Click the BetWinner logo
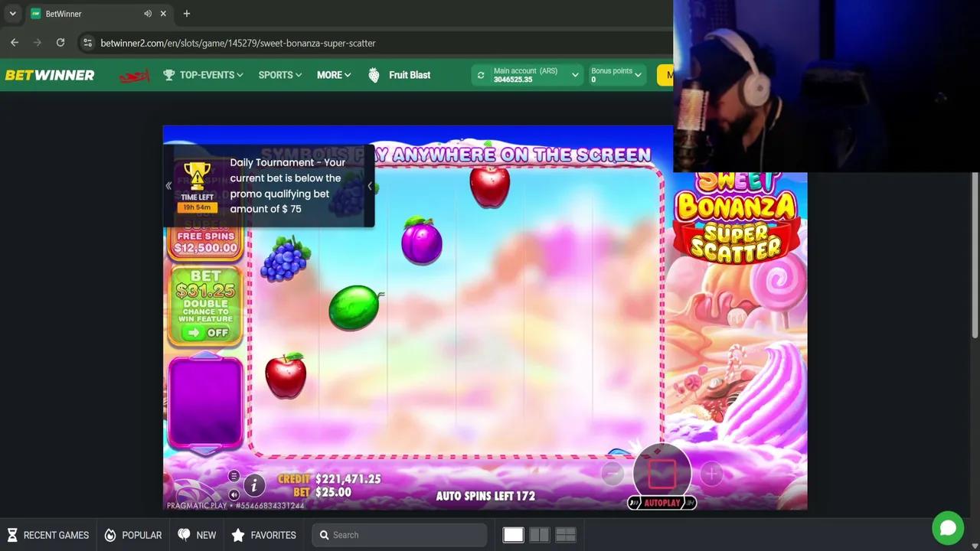The width and height of the screenshot is (980, 551). pyautogui.click(x=50, y=75)
